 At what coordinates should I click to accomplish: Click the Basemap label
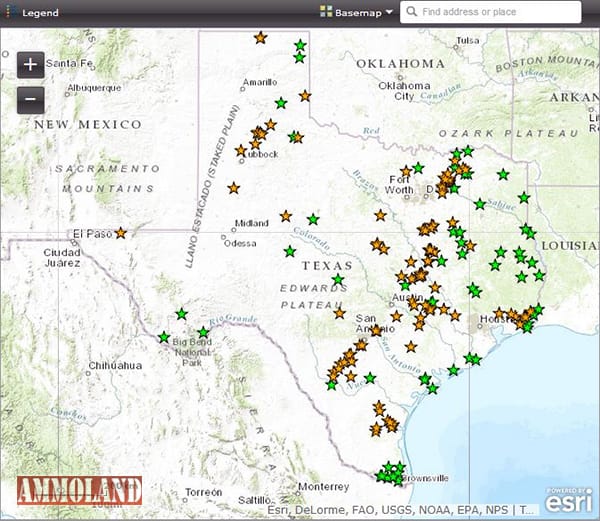tap(358, 13)
